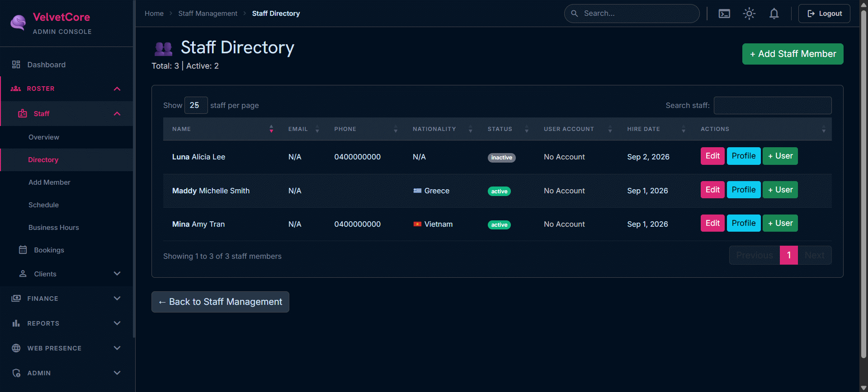Click the Staff Management breadcrumb link
The image size is (868, 392).
(x=208, y=14)
